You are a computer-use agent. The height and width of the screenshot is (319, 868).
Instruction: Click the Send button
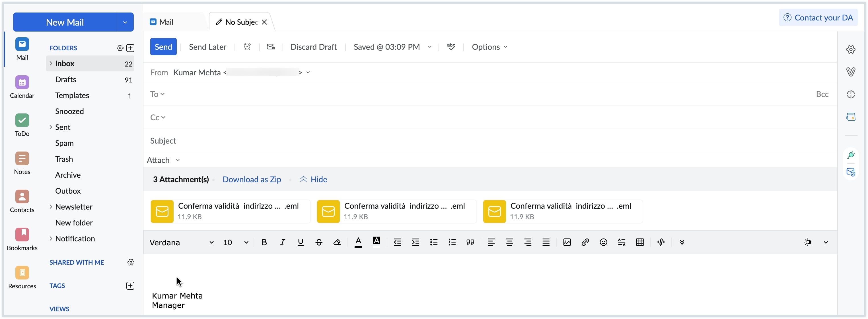(163, 47)
